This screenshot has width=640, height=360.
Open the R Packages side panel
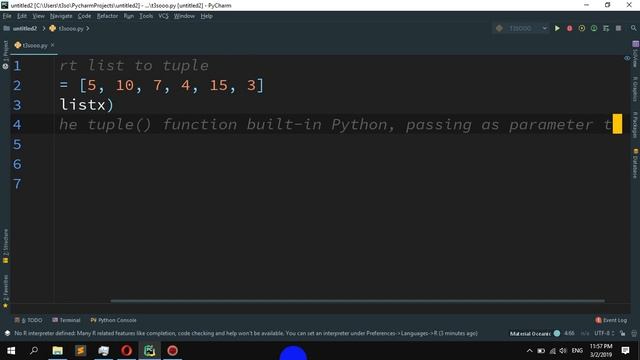635,125
